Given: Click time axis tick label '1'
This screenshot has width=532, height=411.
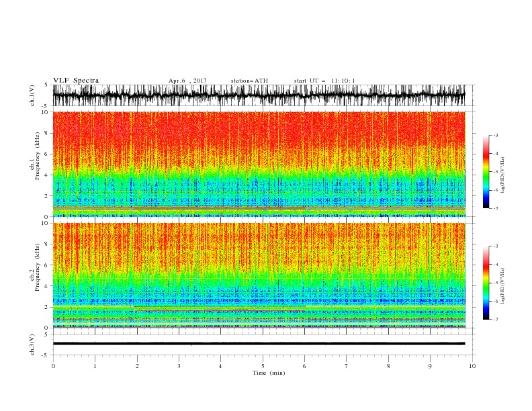Looking at the screenshot, I should click(x=95, y=366).
